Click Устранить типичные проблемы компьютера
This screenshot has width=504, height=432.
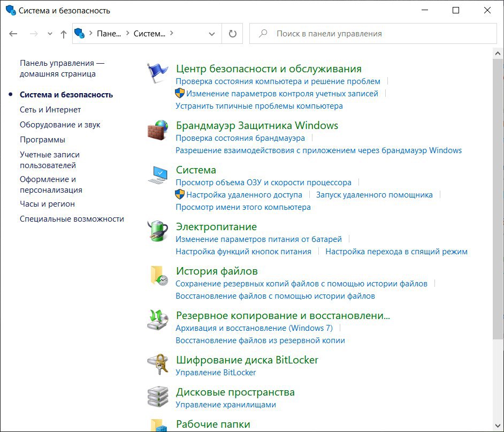click(259, 106)
